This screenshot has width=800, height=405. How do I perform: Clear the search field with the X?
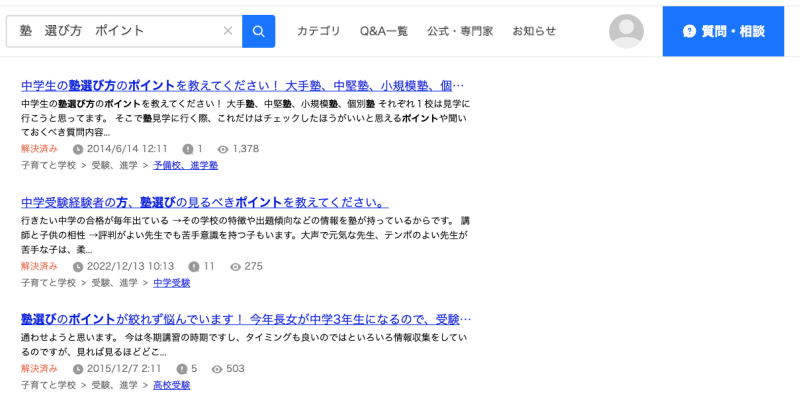[x=228, y=31]
